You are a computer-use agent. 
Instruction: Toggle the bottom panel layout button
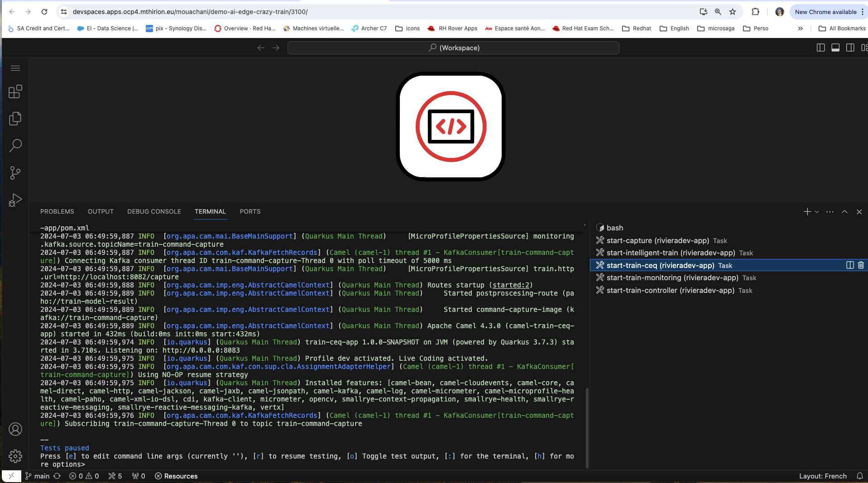(835, 48)
